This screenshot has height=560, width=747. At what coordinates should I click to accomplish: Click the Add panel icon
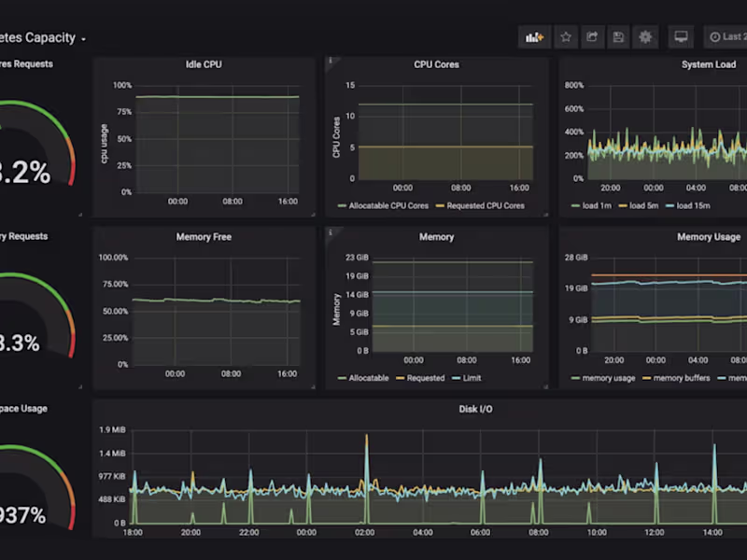(x=534, y=37)
